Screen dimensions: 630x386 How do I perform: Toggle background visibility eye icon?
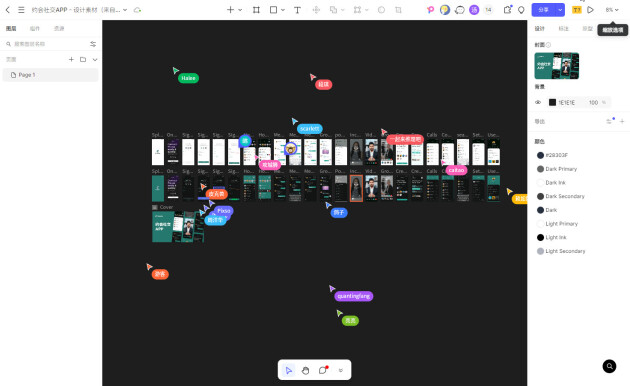538,102
